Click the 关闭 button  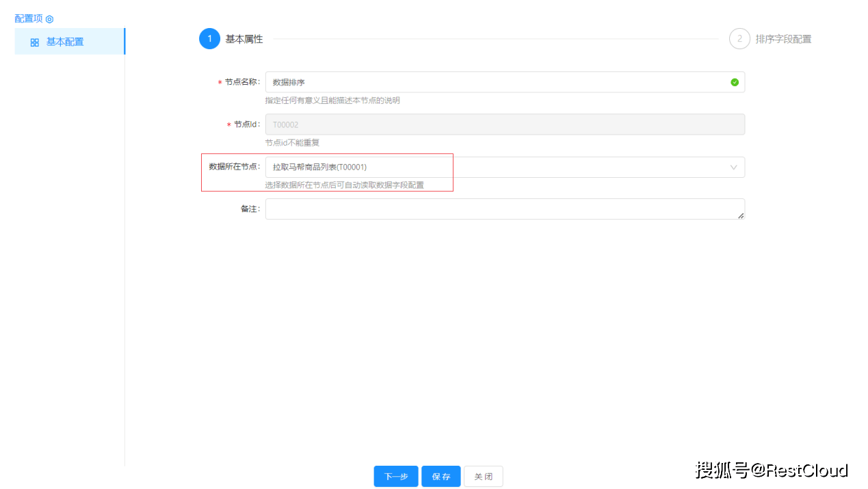[x=484, y=477]
